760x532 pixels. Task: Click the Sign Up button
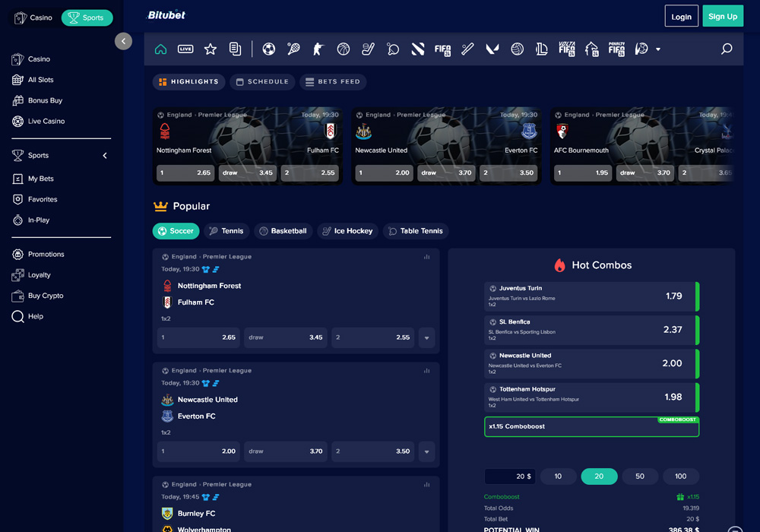coord(723,17)
